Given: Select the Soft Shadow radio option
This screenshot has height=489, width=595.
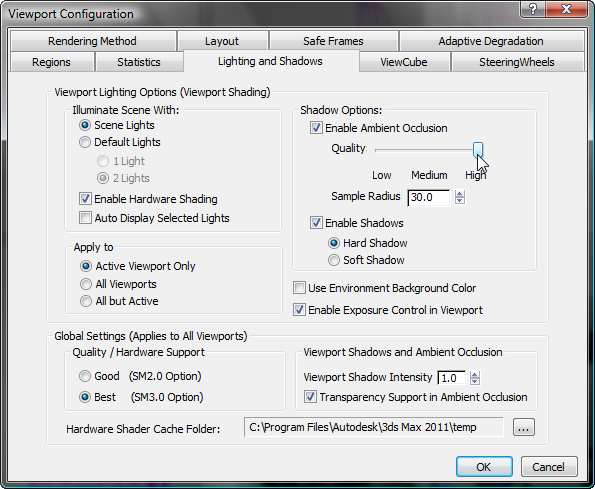Looking at the screenshot, I should [334, 260].
